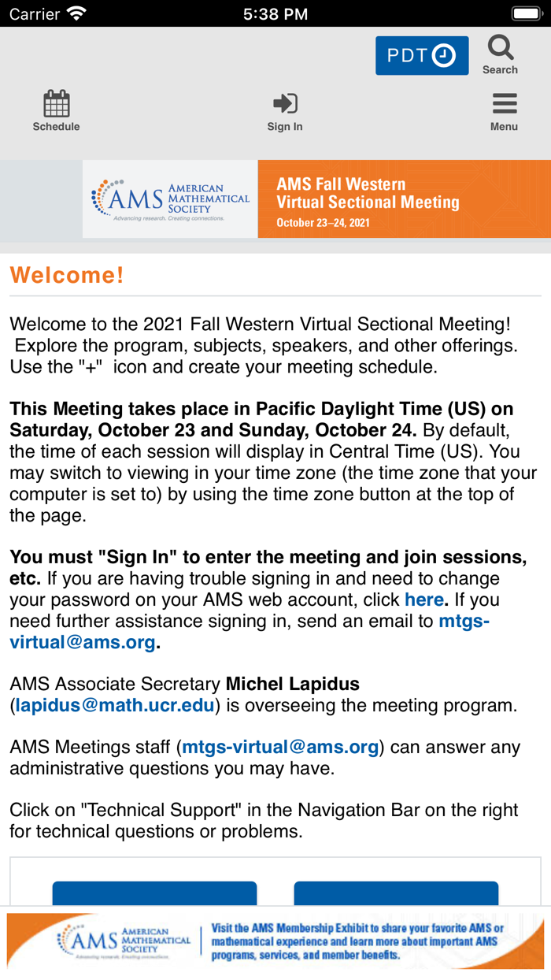Select the Menu label in the navigation bar
The width and height of the screenshot is (551, 980).
(x=504, y=127)
